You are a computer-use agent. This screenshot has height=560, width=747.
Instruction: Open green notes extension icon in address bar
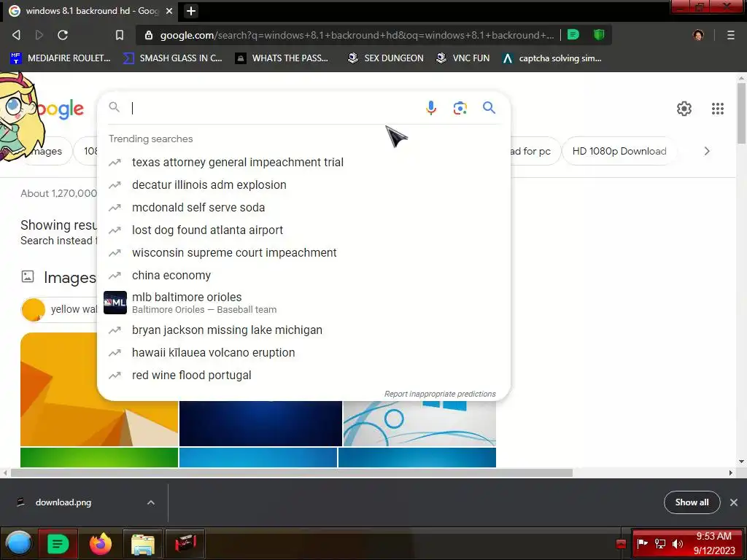pyautogui.click(x=573, y=34)
